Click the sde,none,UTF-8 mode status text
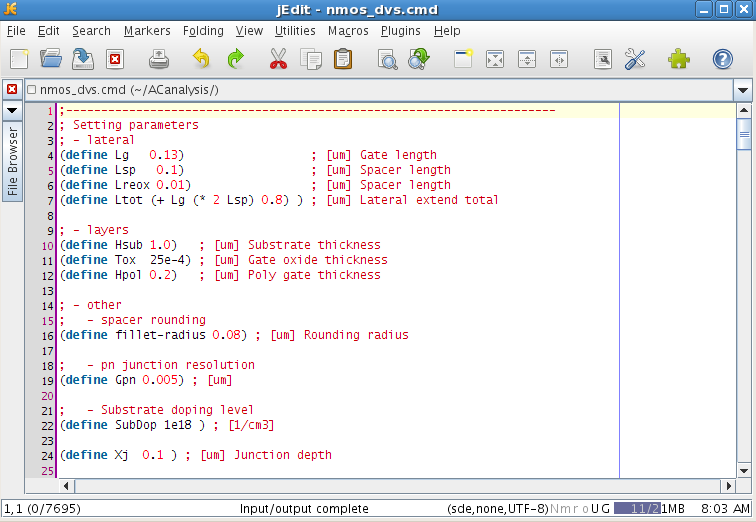This screenshot has width=756, height=522. [x=497, y=509]
